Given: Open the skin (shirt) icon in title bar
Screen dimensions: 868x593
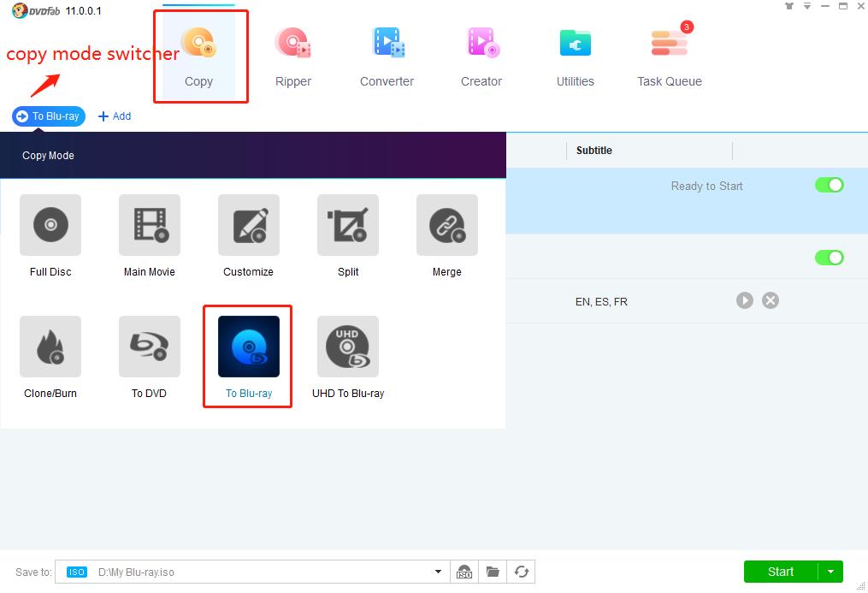Looking at the screenshot, I should tap(788, 6).
